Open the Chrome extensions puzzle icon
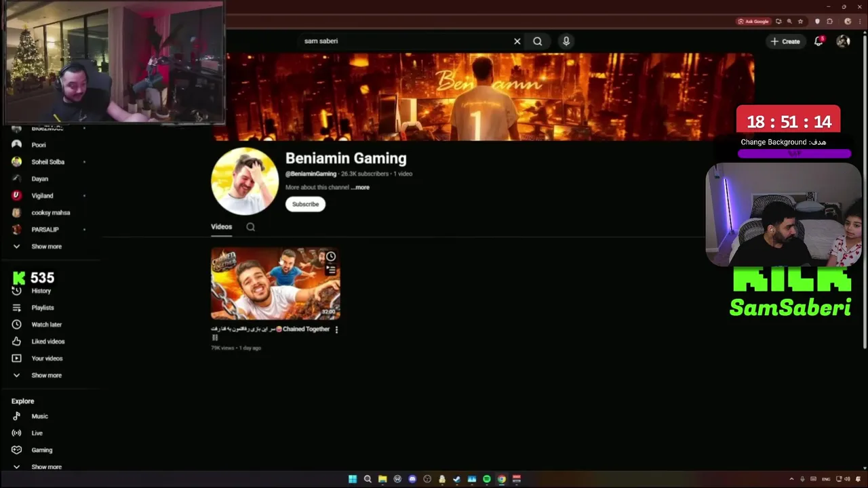Image resolution: width=868 pixels, height=488 pixels. click(830, 21)
